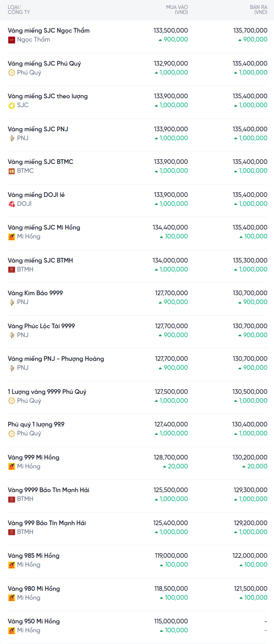
Task: Click the BÁN RA (VND) column header
Action: pos(258,10)
